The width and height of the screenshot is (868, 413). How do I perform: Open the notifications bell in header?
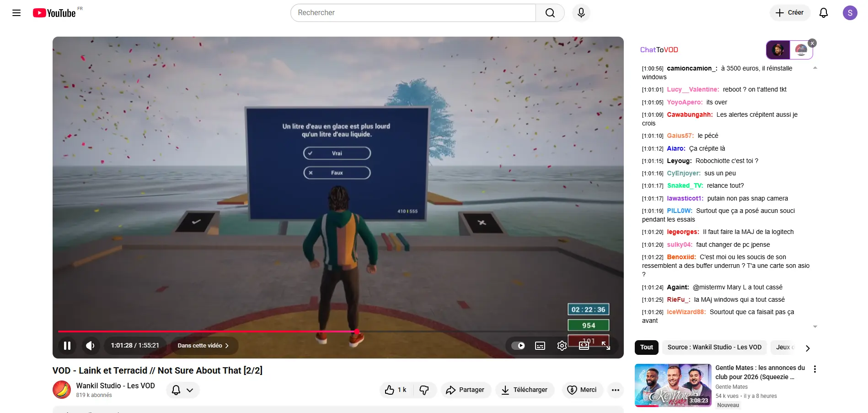tap(823, 13)
